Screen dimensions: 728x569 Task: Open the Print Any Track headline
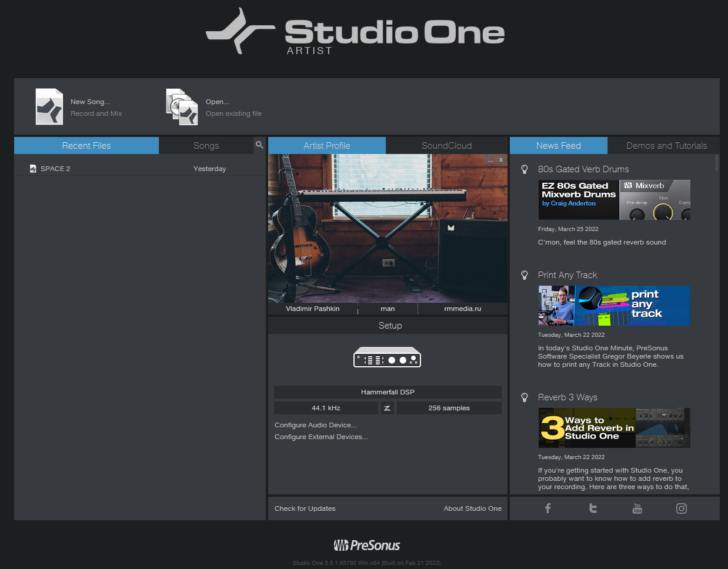[567, 275]
